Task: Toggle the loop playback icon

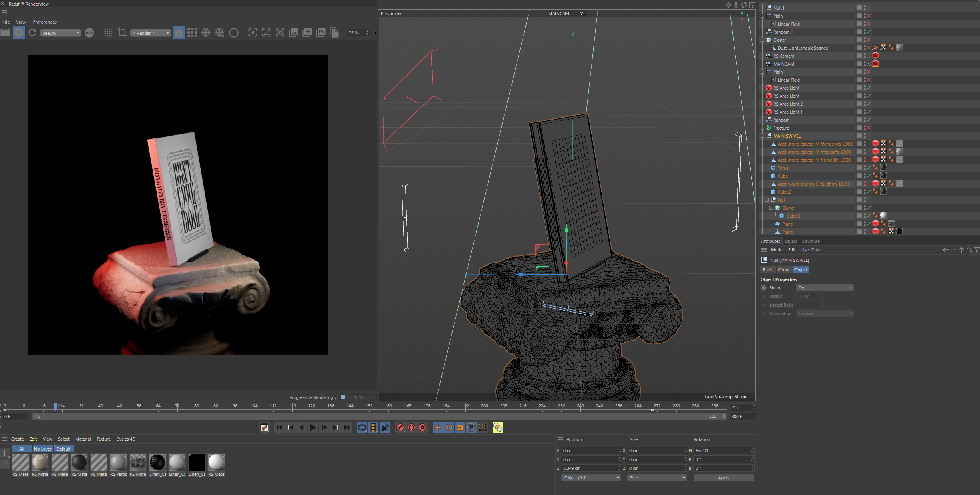Action: (362, 428)
